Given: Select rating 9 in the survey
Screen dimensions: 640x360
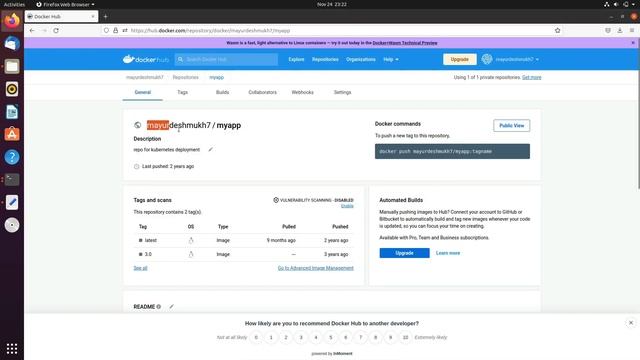Looking at the screenshot, I should point(390,338).
